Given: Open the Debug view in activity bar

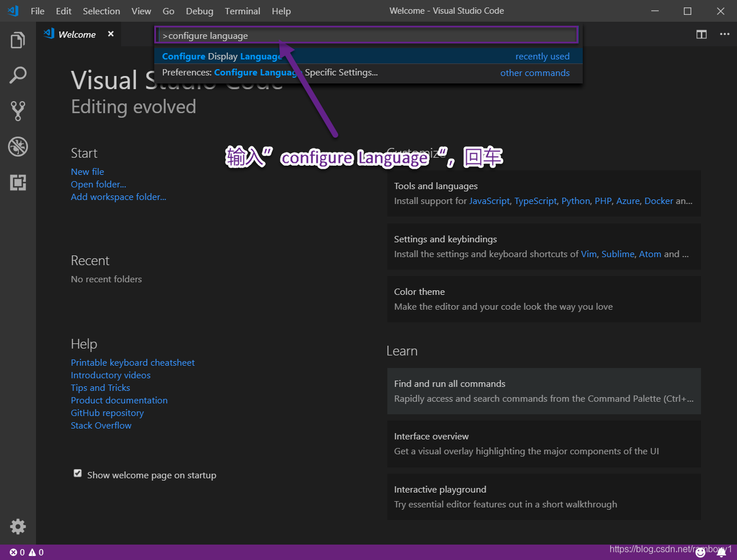Looking at the screenshot, I should (18, 146).
